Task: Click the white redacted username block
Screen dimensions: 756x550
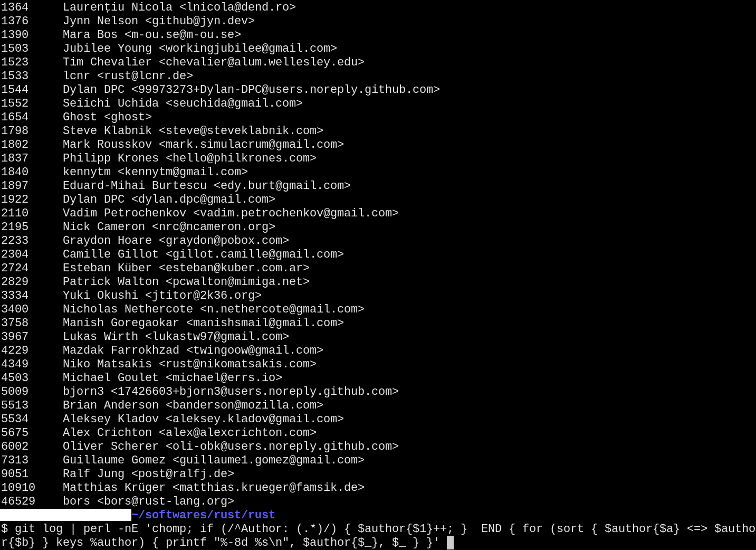Action: (65, 515)
